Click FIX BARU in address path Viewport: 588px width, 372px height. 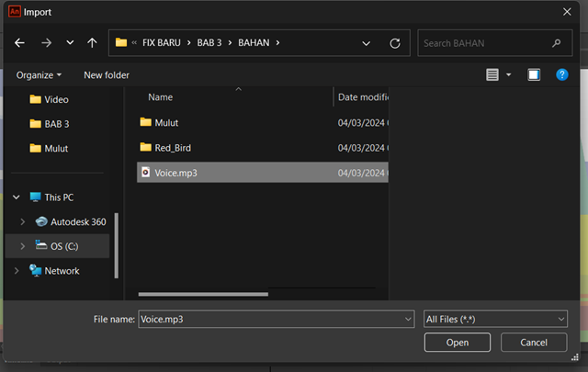162,43
